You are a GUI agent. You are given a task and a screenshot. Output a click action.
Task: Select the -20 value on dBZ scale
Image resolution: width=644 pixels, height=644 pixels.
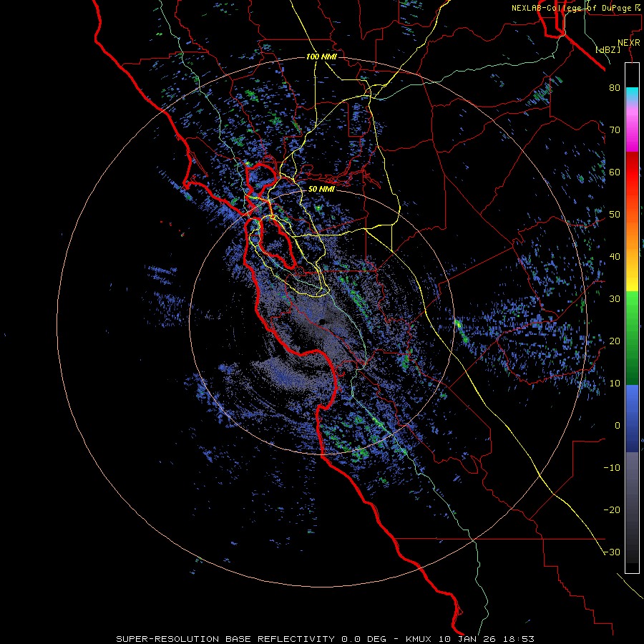click(612, 509)
